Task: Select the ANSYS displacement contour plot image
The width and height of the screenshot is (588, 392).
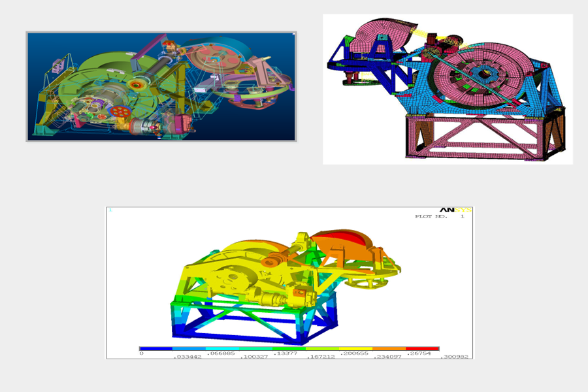Action: [289, 282]
